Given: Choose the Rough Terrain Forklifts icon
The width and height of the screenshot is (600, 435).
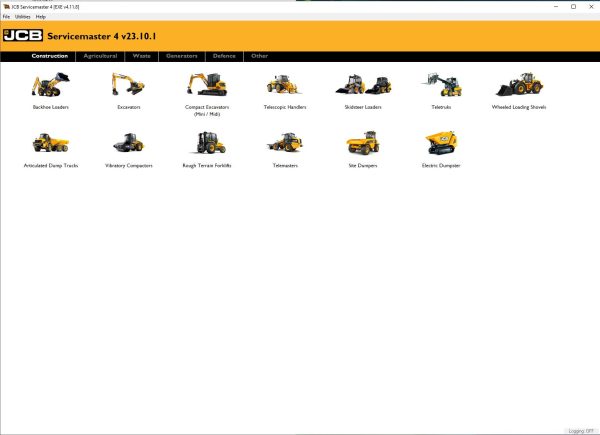Looking at the screenshot, I should click(x=207, y=142).
